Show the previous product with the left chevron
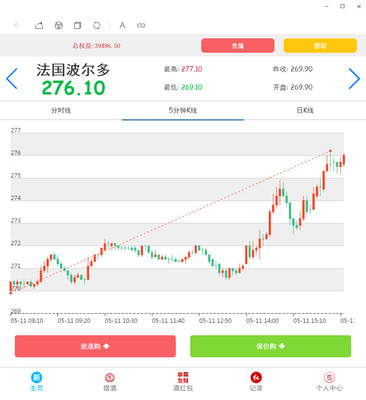The height and width of the screenshot is (400, 366). tap(12, 79)
